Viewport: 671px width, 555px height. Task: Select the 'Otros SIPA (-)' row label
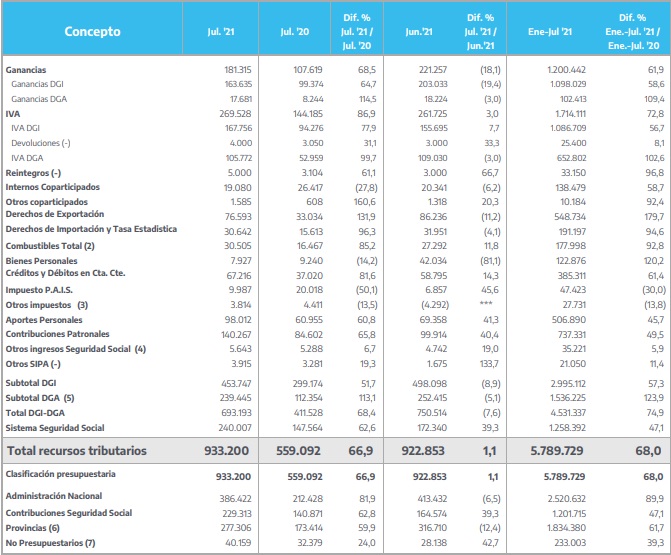pyautogui.click(x=33, y=364)
